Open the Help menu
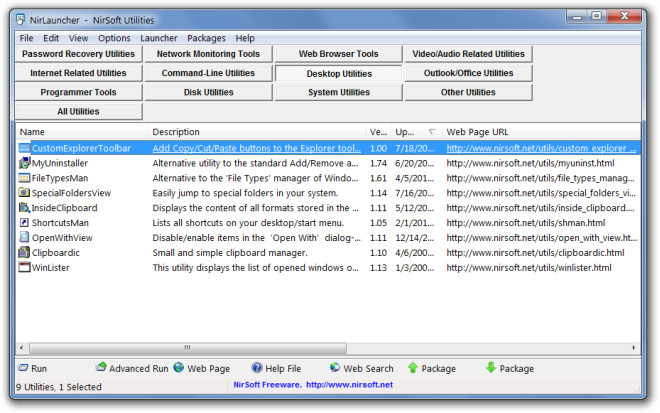This screenshot has height=413, width=660. [x=245, y=38]
